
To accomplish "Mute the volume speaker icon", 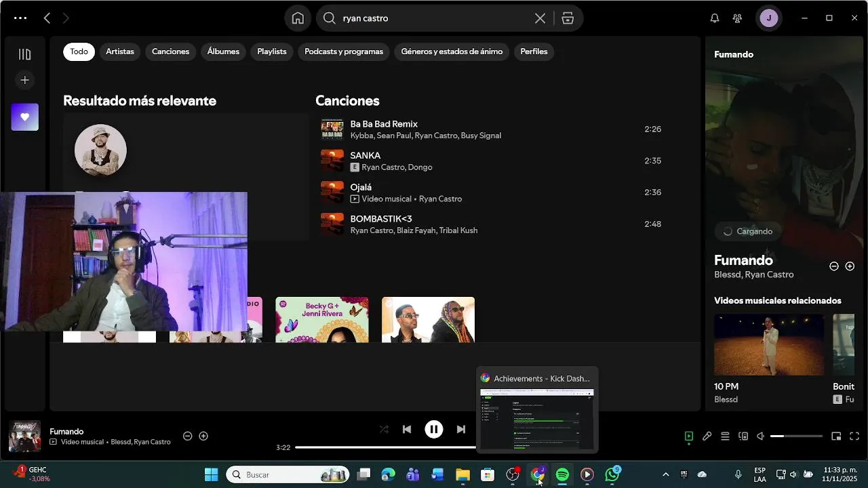I will 761,436.
